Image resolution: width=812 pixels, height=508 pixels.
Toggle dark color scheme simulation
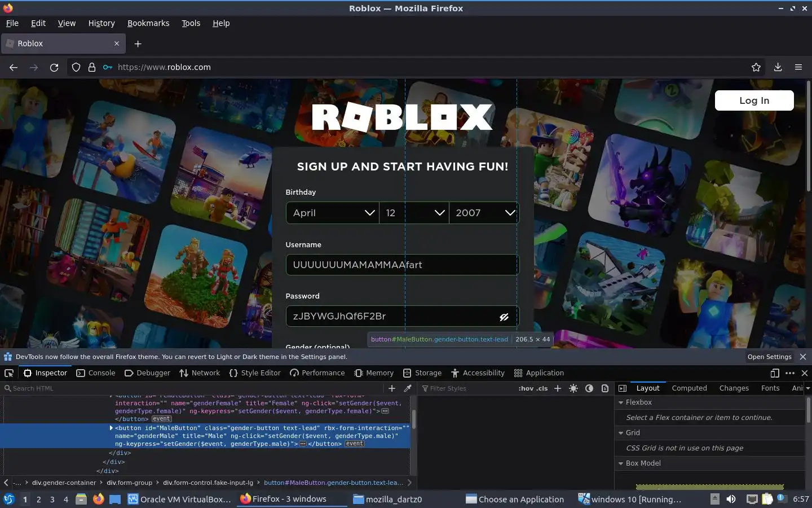589,388
